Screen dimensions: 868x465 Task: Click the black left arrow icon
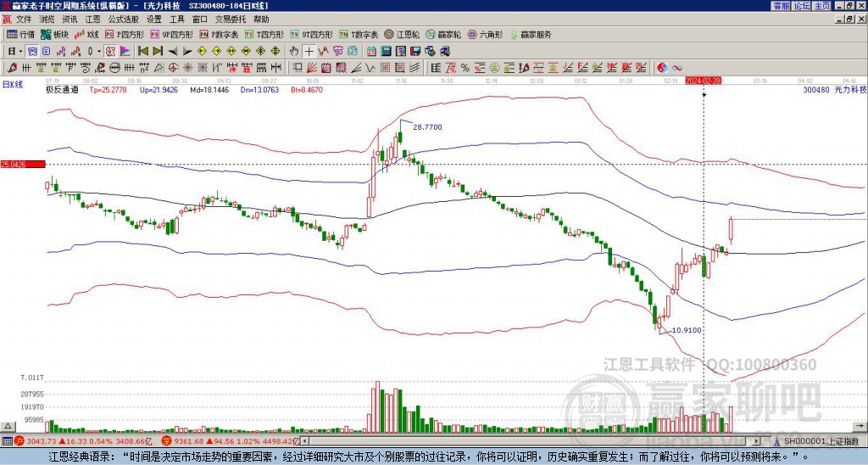(173, 52)
